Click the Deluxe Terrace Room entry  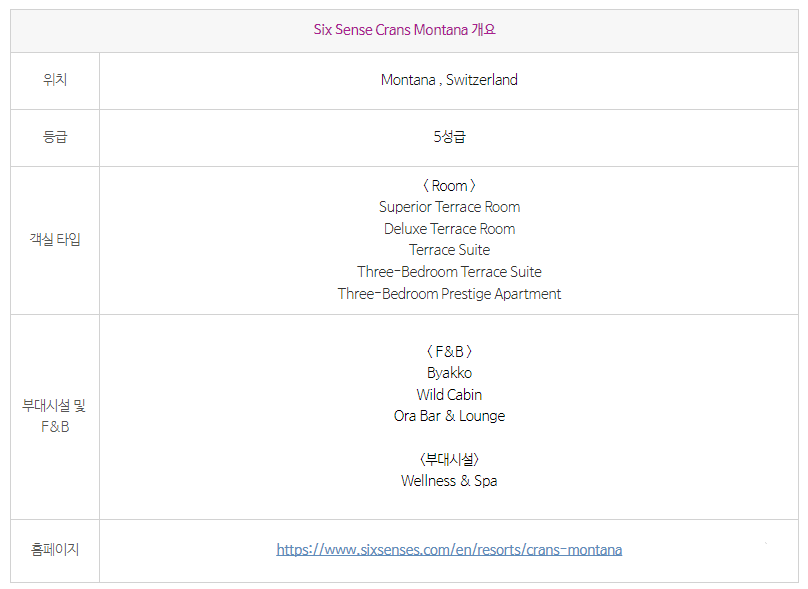[449, 229]
